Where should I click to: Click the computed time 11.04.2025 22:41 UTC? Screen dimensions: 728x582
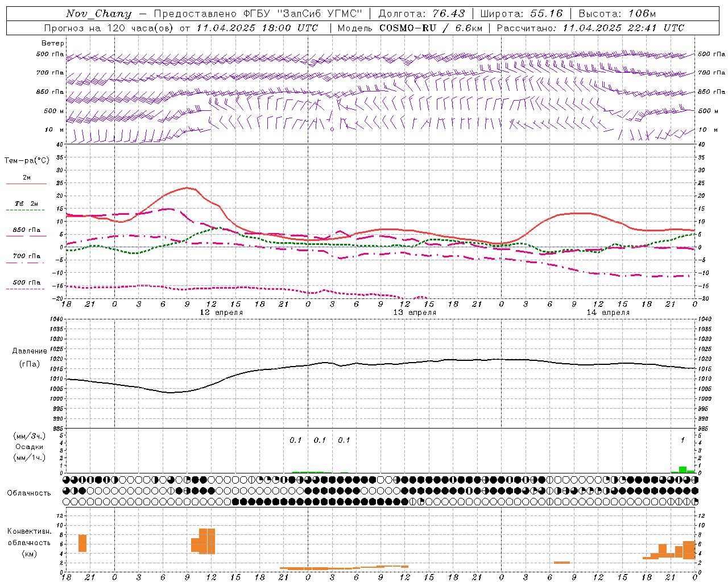click(x=623, y=28)
